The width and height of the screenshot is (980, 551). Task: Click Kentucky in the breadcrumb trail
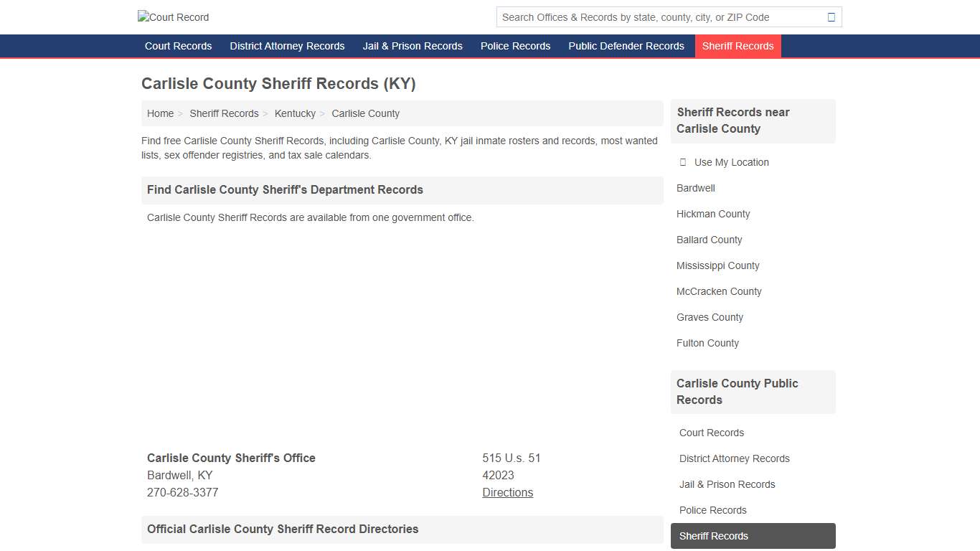click(x=295, y=113)
